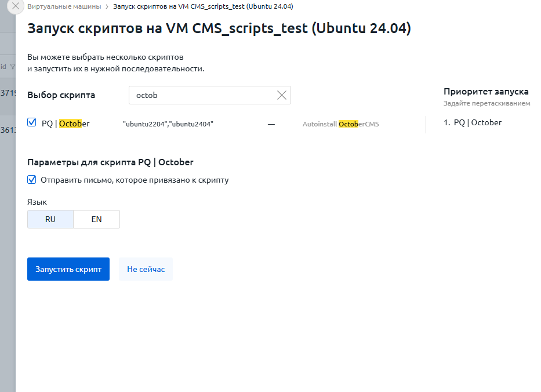Click the Отправить письмо checkbox label text
This screenshot has width=541, height=392.
click(135, 180)
